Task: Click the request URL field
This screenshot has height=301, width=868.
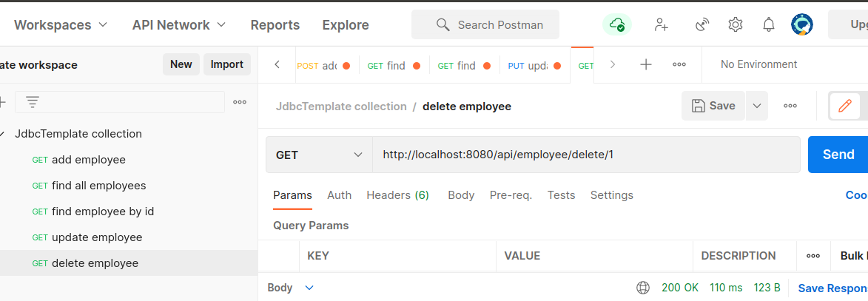Action: coord(586,155)
